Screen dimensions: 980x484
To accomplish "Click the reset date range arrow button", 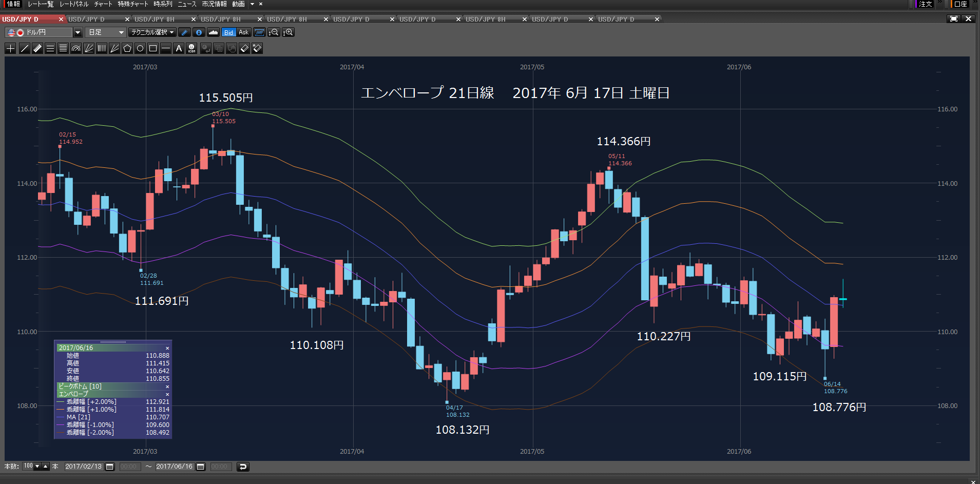I will (x=243, y=467).
